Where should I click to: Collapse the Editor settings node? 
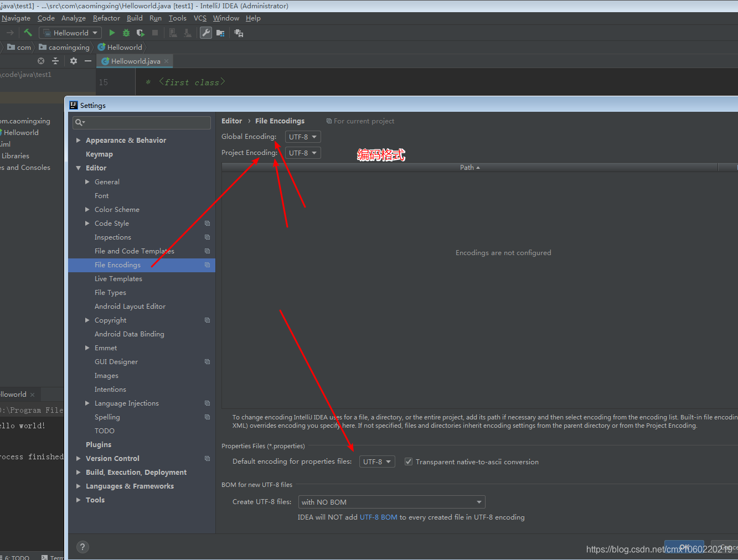79,168
